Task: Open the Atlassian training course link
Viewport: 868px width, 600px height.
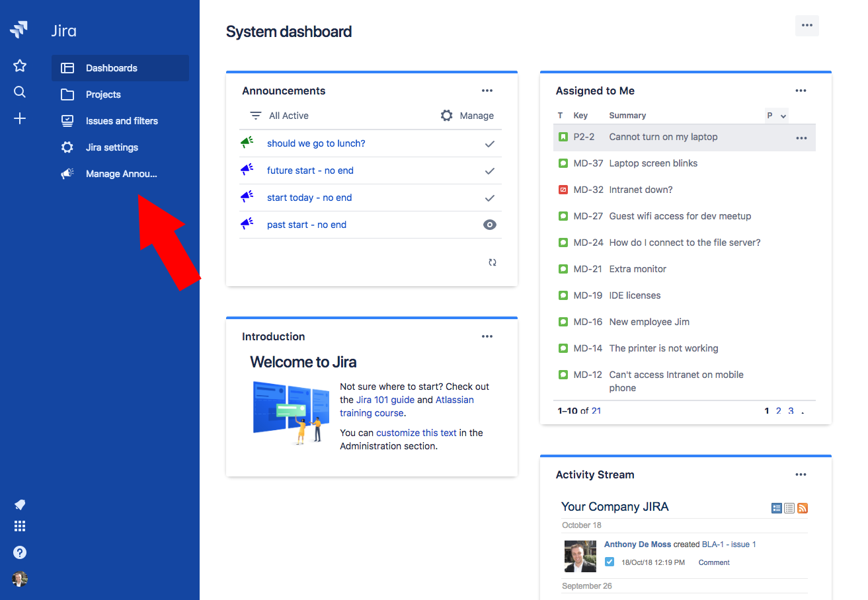Action: 407,406
